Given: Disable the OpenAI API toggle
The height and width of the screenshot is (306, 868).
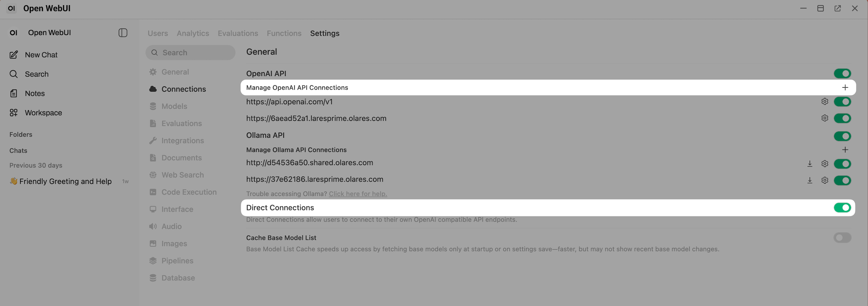Looking at the screenshot, I should pyautogui.click(x=842, y=73).
